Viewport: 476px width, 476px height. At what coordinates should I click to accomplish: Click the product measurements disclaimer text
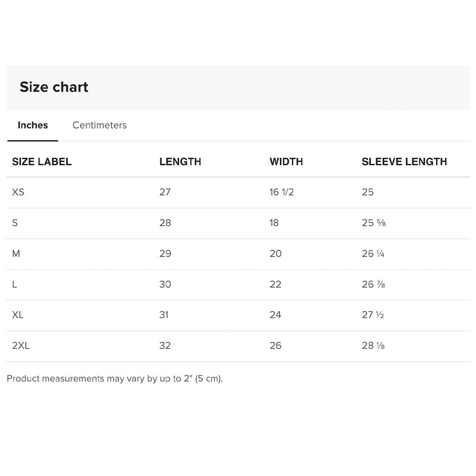coord(115,378)
